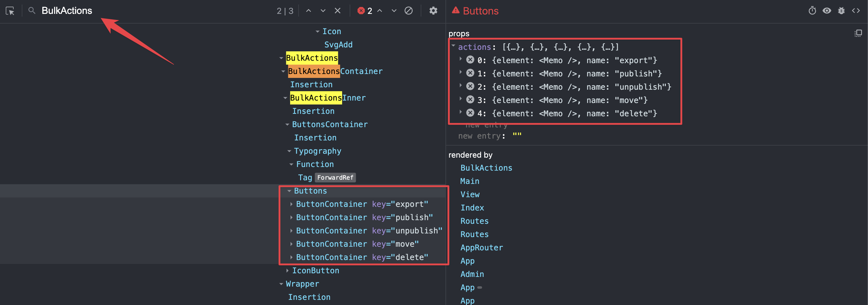The width and height of the screenshot is (868, 305).
Task: Open React DevTools settings gear
Action: pos(433,11)
